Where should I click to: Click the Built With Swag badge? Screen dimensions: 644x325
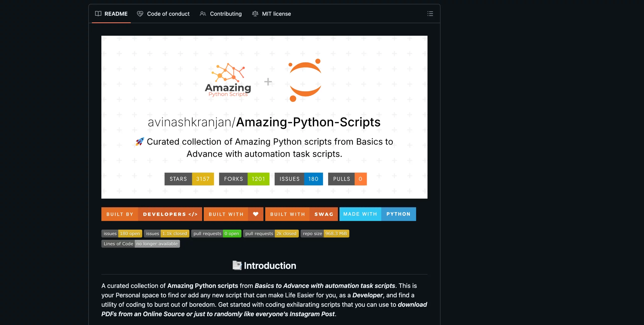(301, 214)
